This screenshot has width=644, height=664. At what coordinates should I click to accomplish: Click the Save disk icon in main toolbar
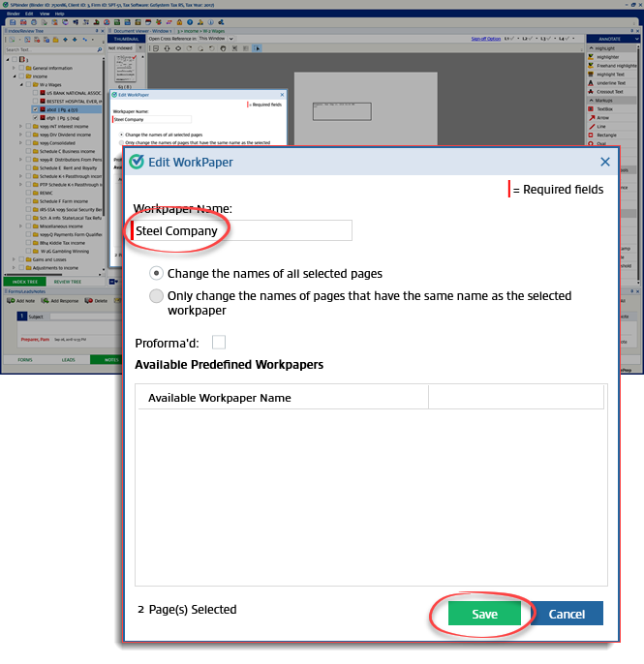click(13, 22)
